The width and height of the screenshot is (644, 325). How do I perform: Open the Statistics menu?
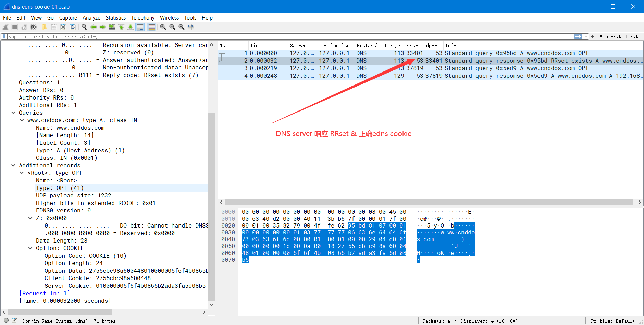click(x=116, y=17)
